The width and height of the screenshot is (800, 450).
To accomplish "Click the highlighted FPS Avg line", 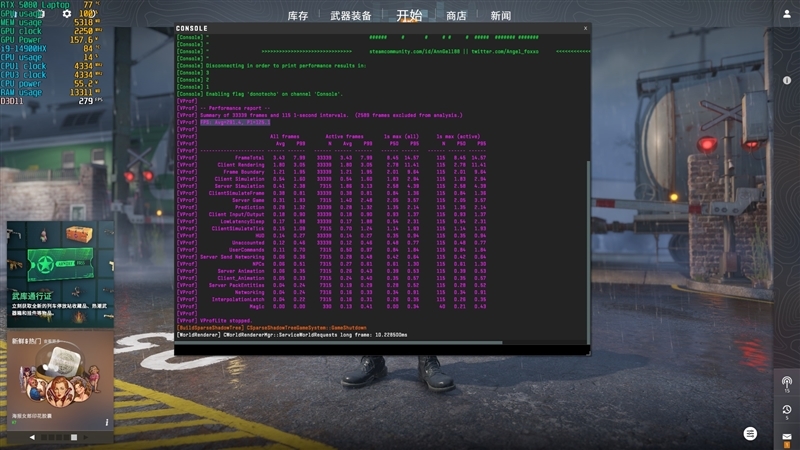I will 235,122.
